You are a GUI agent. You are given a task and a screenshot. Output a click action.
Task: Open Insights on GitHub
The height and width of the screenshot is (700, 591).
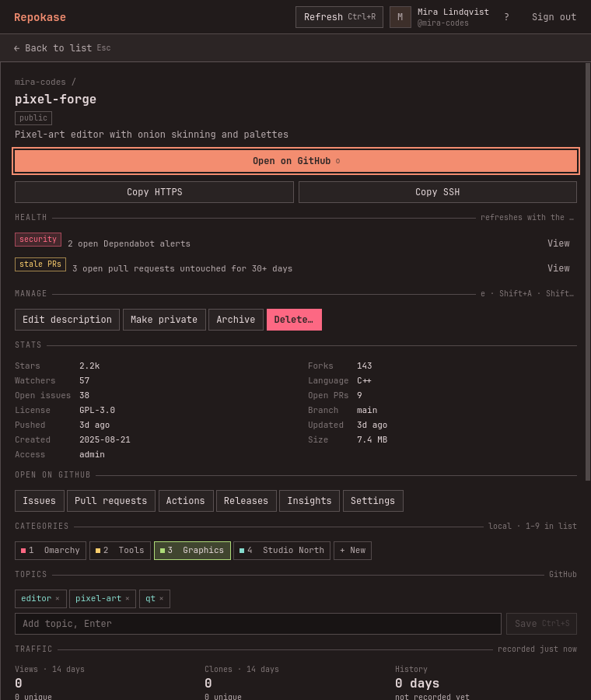[x=309, y=501]
